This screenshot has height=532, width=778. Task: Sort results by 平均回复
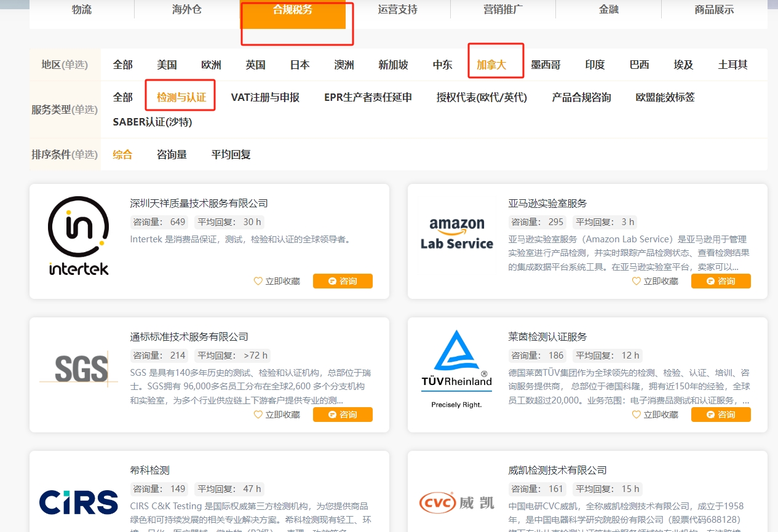point(231,154)
